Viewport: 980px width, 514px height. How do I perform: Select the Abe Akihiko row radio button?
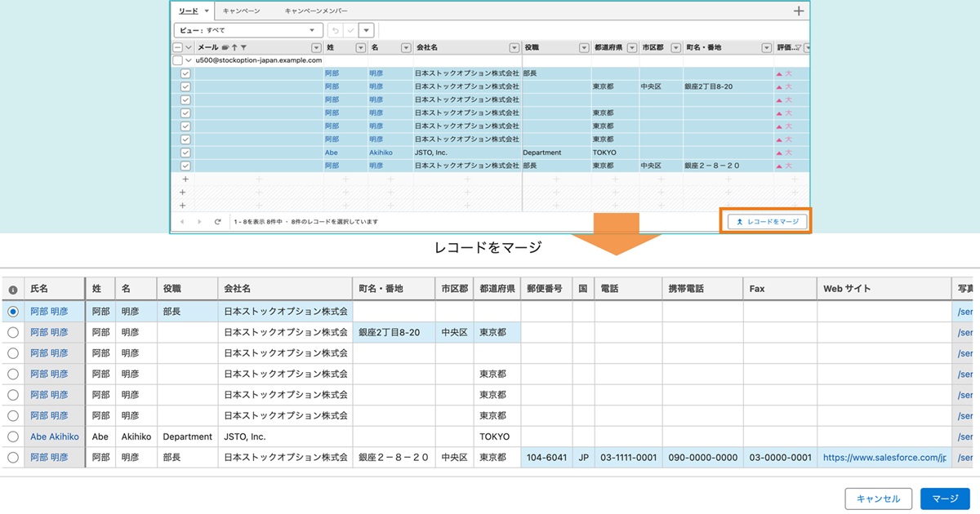tap(12, 436)
